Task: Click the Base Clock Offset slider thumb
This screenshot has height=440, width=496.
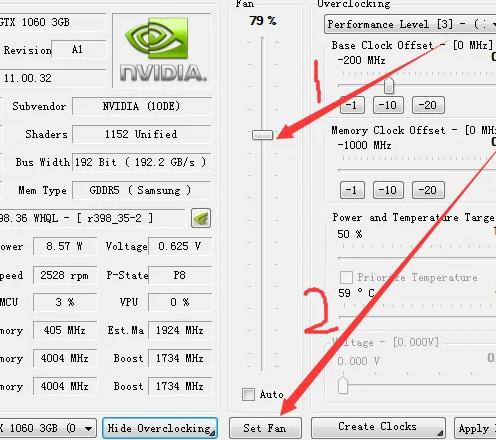Action: (389, 86)
